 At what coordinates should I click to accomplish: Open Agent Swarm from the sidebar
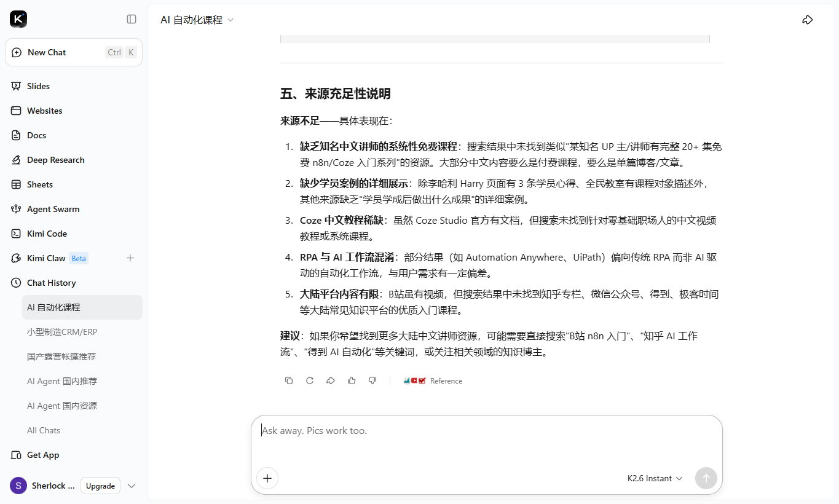point(53,209)
